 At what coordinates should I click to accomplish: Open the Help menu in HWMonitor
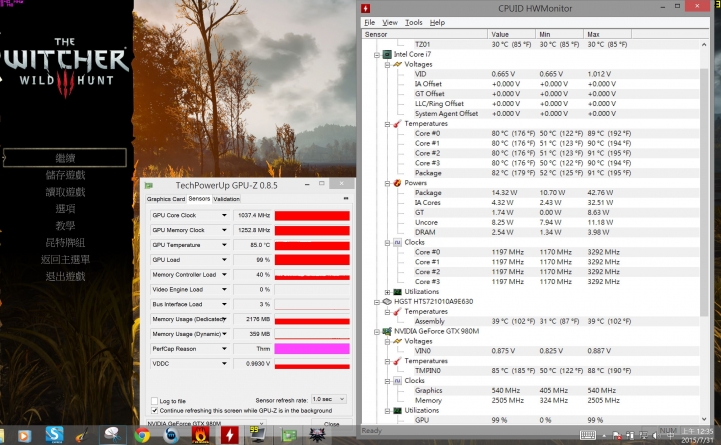tap(437, 22)
